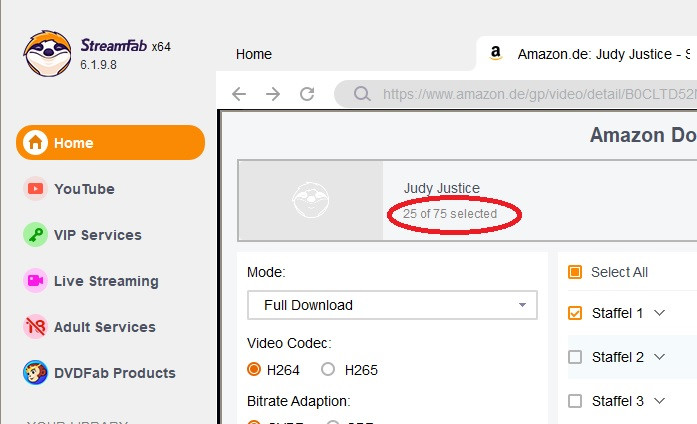This screenshot has height=424, width=697.
Task: Switch to the Home tab
Action: pyautogui.click(x=254, y=54)
